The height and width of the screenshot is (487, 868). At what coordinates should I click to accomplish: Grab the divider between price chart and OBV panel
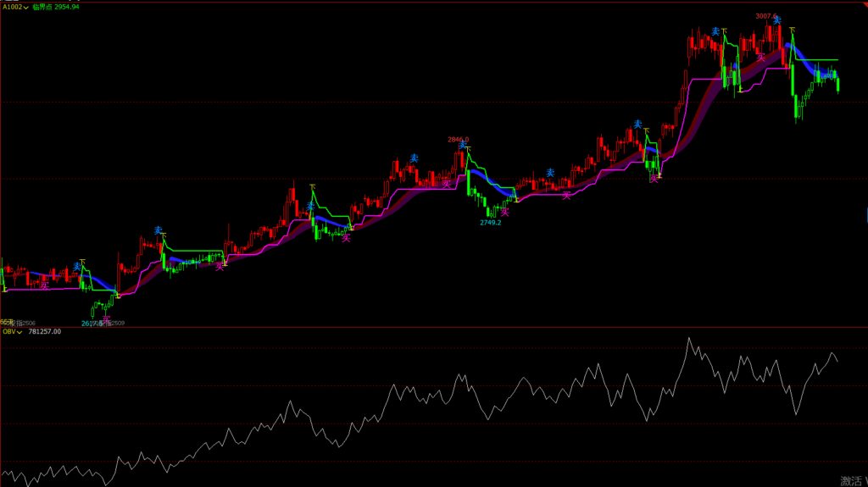434,327
